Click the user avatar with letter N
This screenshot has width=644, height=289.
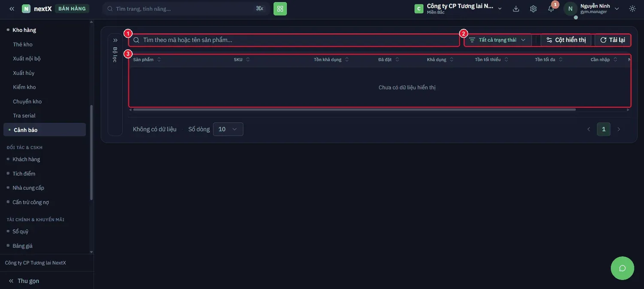tap(570, 9)
